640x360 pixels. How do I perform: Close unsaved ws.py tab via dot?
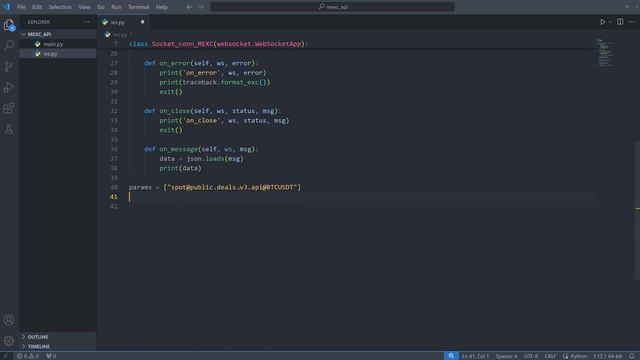(142, 22)
